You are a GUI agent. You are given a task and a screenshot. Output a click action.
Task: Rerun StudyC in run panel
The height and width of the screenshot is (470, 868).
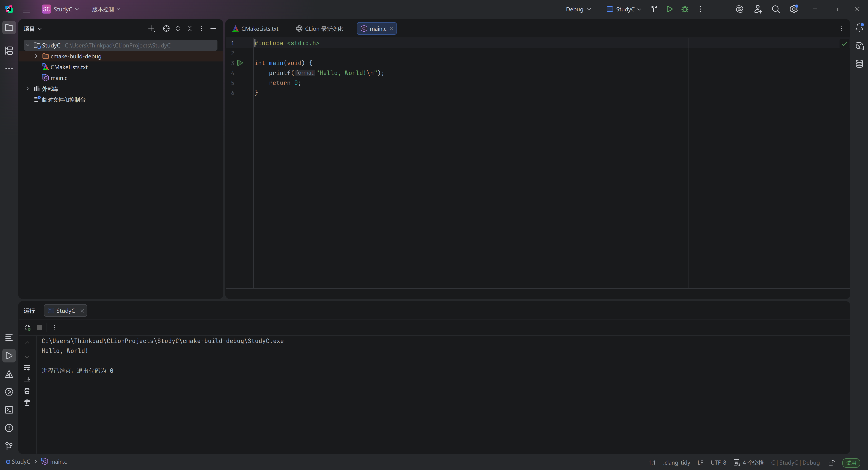coord(28,327)
